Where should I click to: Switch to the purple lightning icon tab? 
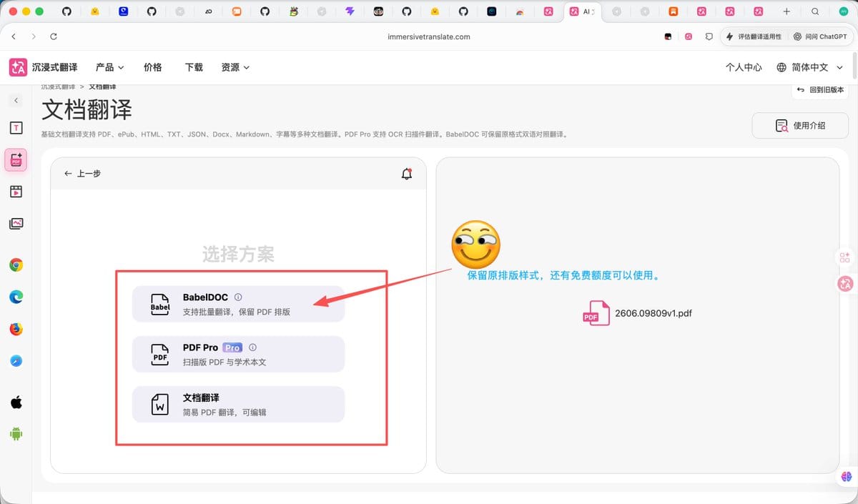pyautogui.click(x=350, y=11)
